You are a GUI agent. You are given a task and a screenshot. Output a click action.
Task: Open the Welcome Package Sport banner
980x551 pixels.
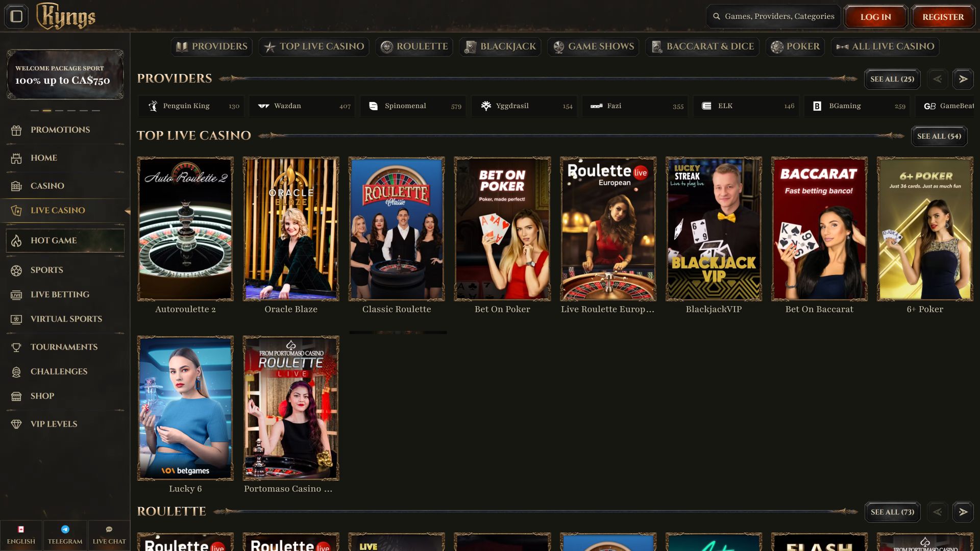tap(65, 74)
